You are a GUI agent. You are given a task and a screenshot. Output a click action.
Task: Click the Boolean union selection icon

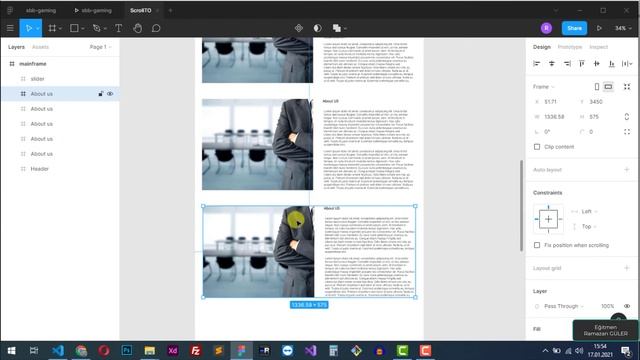[337, 28]
